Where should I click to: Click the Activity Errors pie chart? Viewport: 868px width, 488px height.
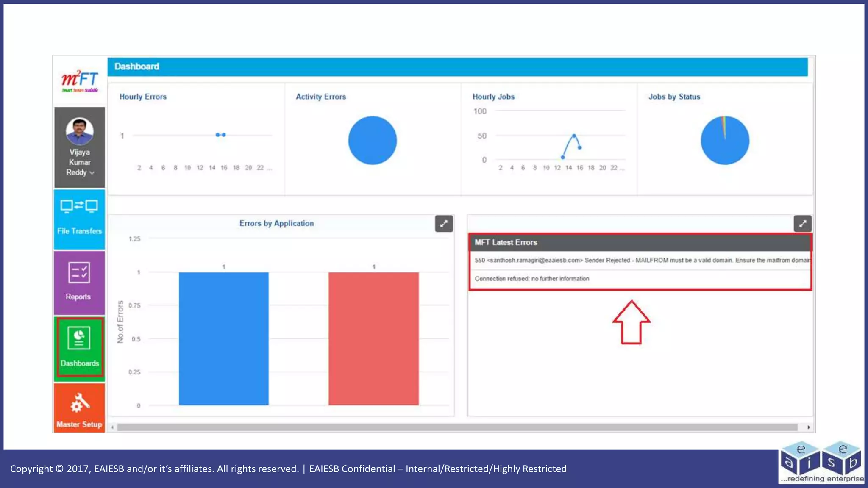pos(373,141)
